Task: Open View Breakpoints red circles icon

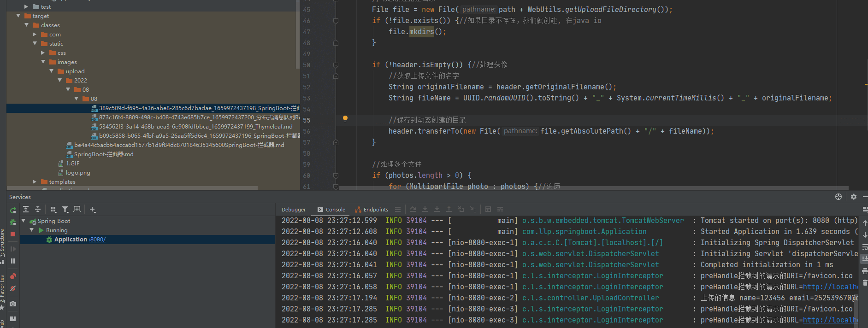Action: coord(13,276)
